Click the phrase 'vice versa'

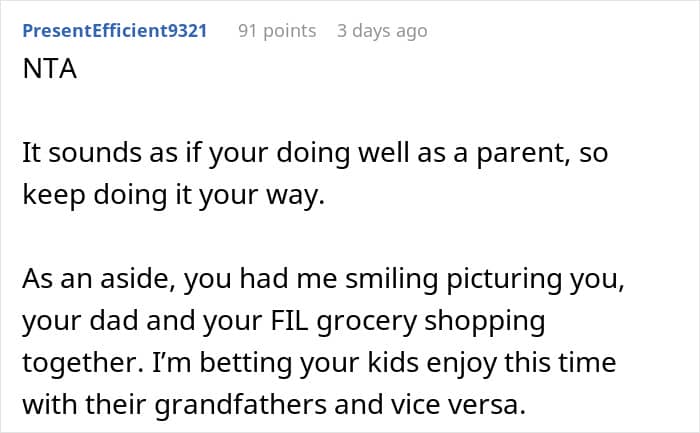coord(455,404)
